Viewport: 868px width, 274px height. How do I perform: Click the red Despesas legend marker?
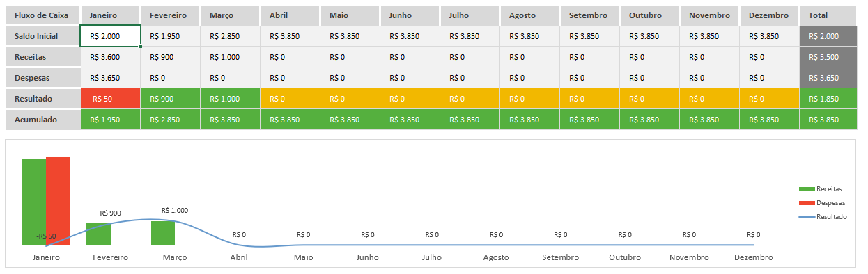[807, 203]
